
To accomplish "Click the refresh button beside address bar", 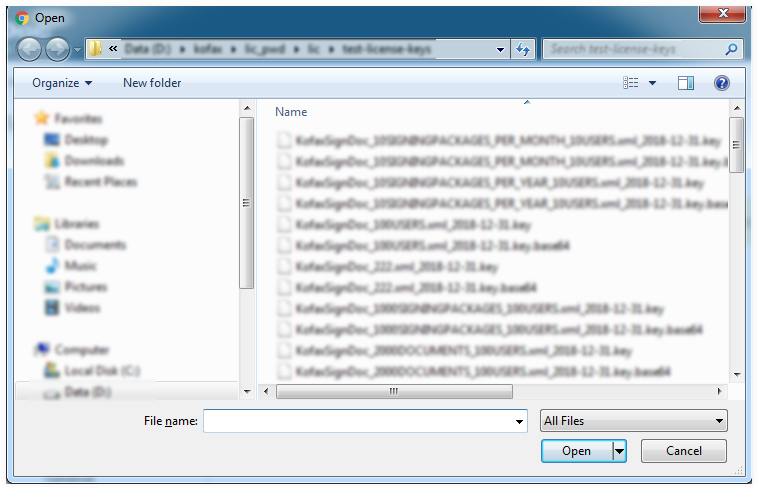I will [523, 49].
